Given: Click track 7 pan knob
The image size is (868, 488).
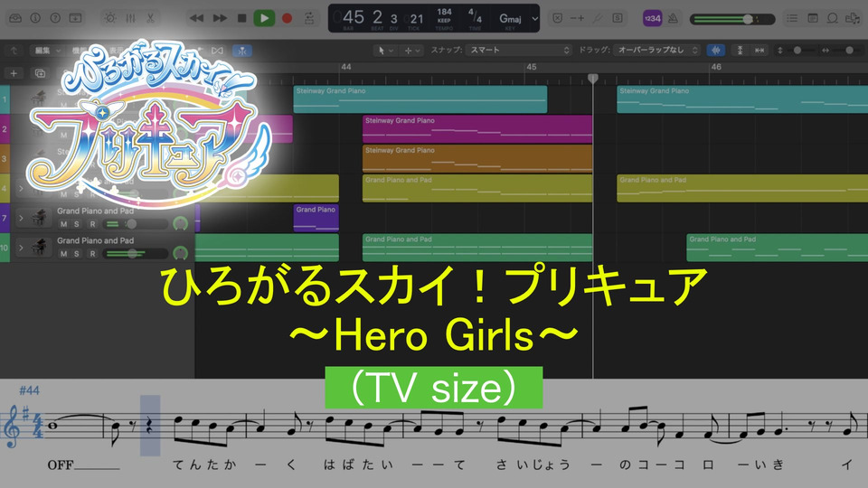Looking at the screenshot, I should [181, 223].
